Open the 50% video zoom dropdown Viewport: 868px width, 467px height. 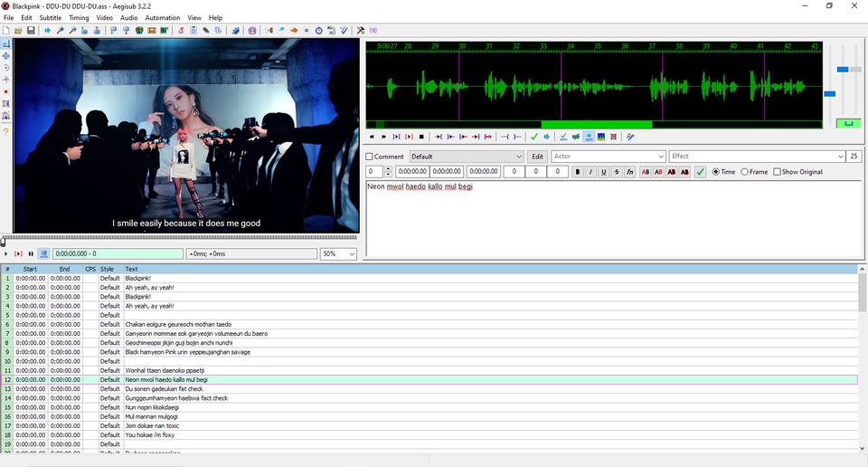(x=338, y=253)
